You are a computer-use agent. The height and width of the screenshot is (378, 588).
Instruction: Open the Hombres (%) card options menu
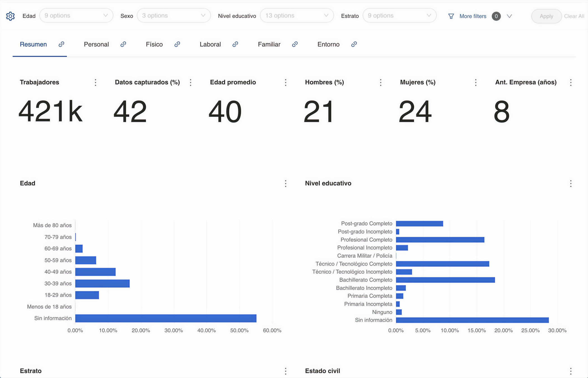381,83
